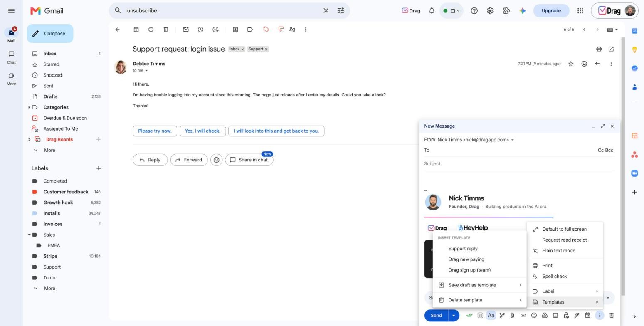Click Share in chat
This screenshot has height=326, width=644.
[x=249, y=160]
